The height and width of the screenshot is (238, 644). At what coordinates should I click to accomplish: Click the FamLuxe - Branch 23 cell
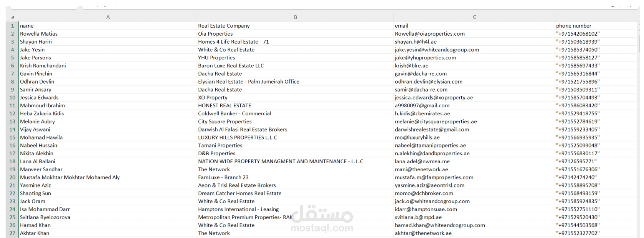click(x=295, y=177)
